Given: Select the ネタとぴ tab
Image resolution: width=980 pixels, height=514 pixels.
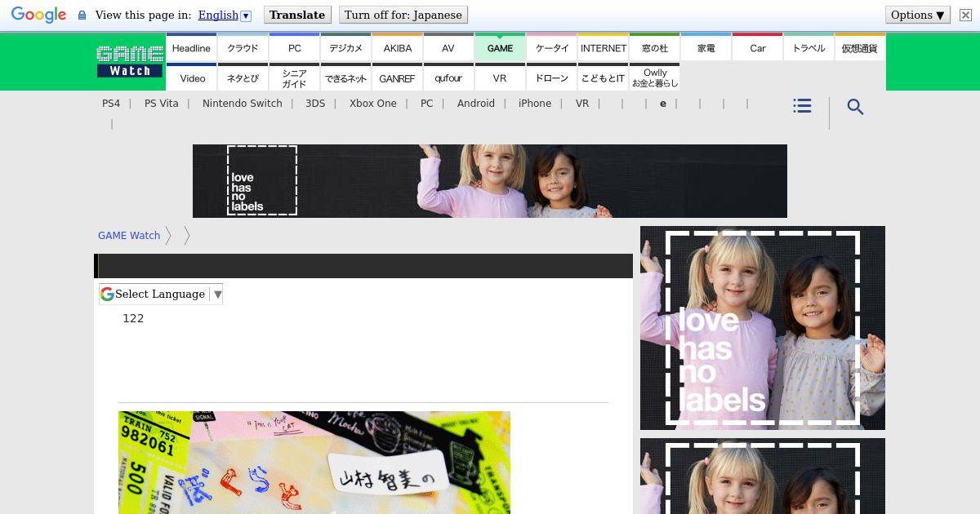Looking at the screenshot, I should 243,78.
